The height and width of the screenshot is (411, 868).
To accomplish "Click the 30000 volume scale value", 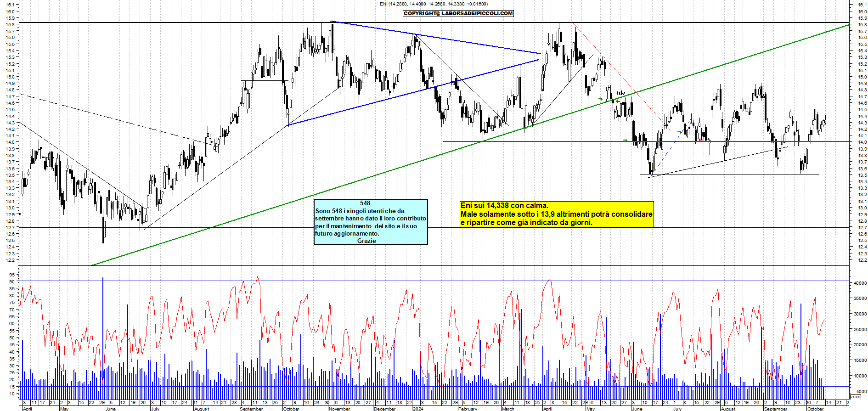I will [860, 314].
